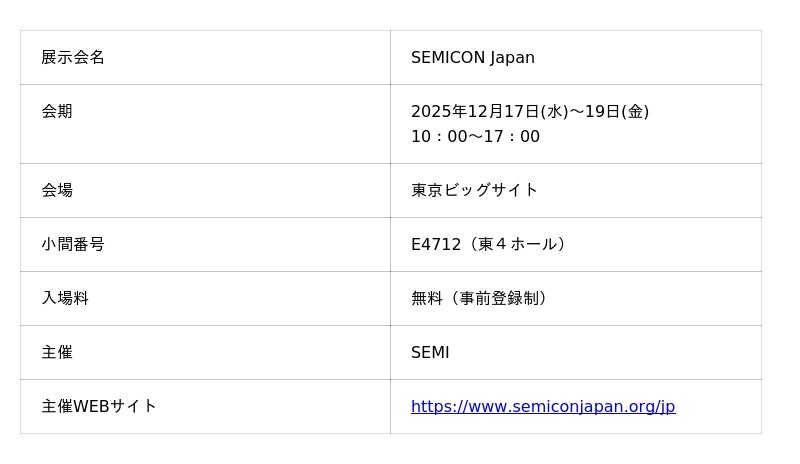The image size is (800, 464).
Task: Select the SEMI organizer text
Action: click(430, 353)
